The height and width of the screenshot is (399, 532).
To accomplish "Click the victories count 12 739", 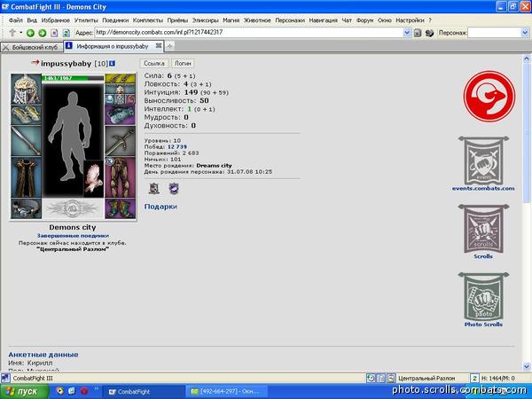I will (x=177, y=147).
